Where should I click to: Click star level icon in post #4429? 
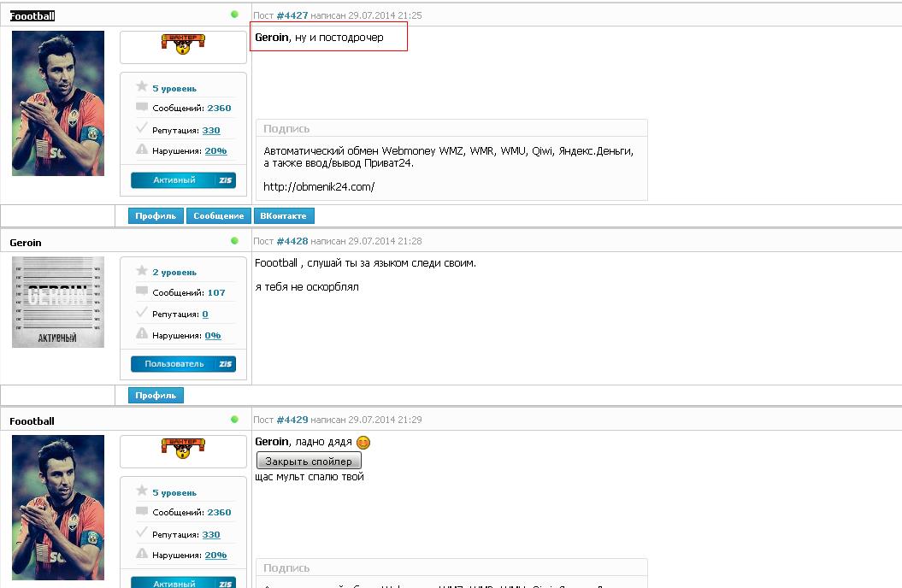(x=142, y=491)
